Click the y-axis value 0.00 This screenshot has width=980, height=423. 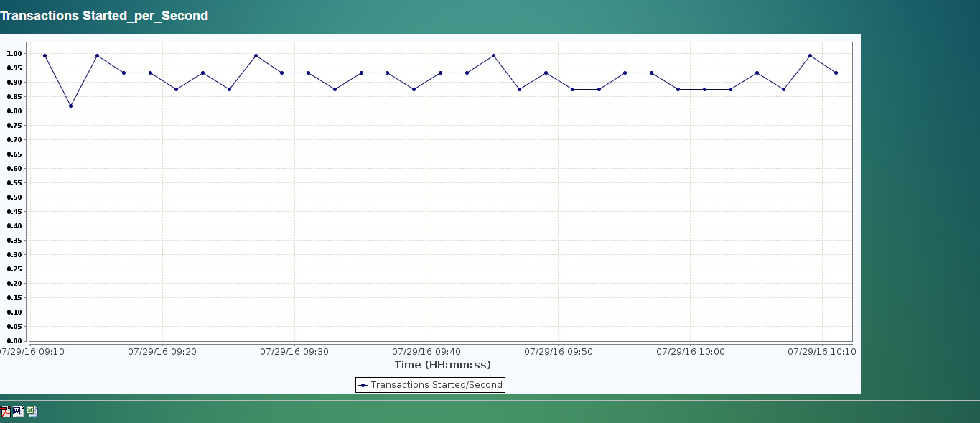14,341
